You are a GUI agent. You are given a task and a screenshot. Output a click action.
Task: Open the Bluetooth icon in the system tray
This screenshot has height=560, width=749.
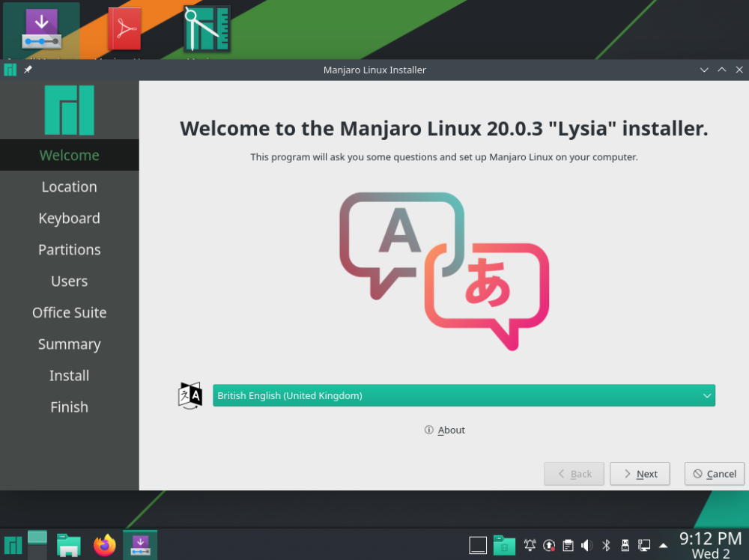pos(606,545)
